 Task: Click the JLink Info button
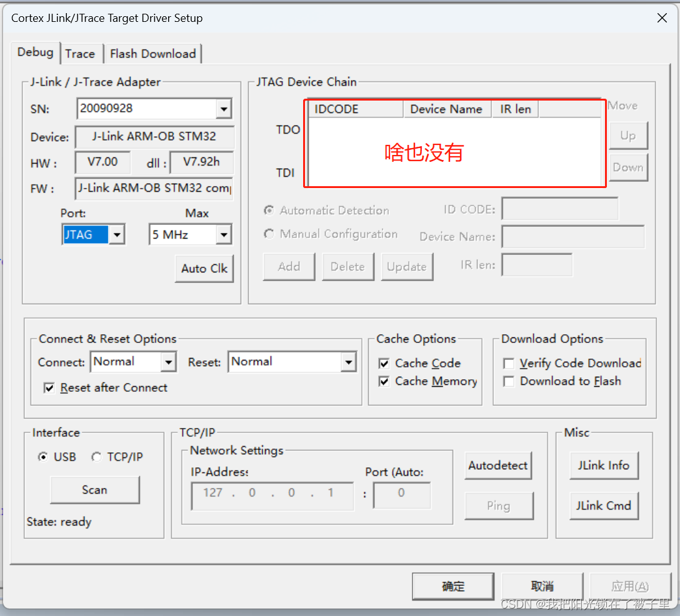tap(604, 465)
